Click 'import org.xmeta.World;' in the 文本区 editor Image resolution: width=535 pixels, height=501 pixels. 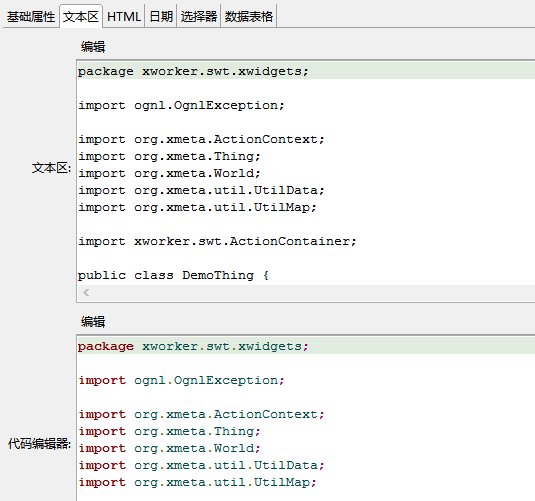click(x=169, y=173)
